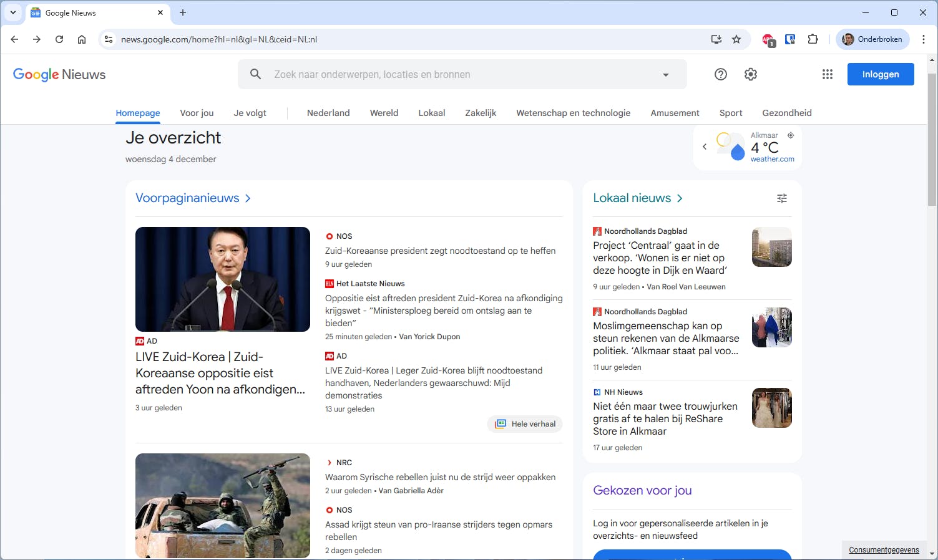Switch to the Sport tab
Image resolution: width=938 pixels, height=560 pixels.
(x=730, y=113)
